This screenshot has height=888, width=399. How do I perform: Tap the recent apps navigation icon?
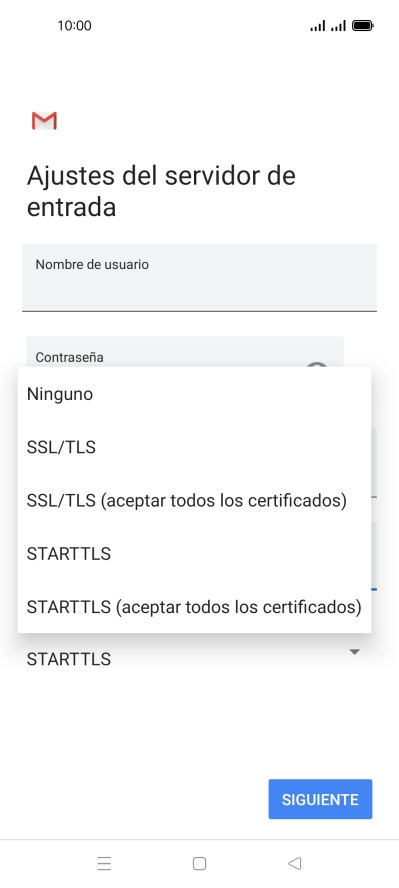[x=104, y=863]
